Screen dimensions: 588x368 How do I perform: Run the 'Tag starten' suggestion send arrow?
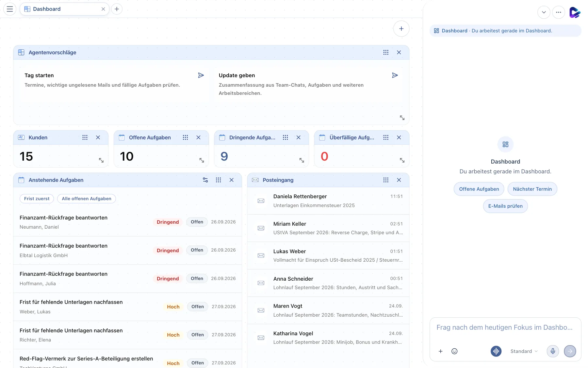[x=201, y=75]
